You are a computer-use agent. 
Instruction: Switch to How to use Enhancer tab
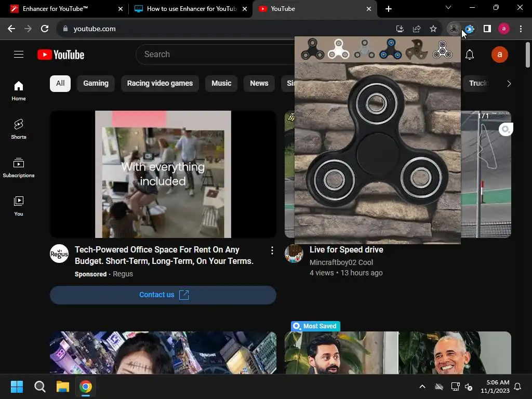191,9
